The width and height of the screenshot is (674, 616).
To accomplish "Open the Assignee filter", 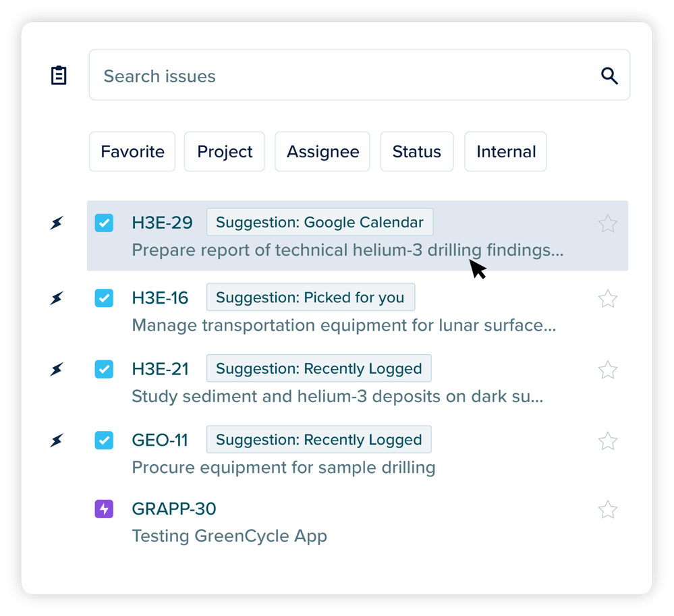I will pyautogui.click(x=322, y=151).
